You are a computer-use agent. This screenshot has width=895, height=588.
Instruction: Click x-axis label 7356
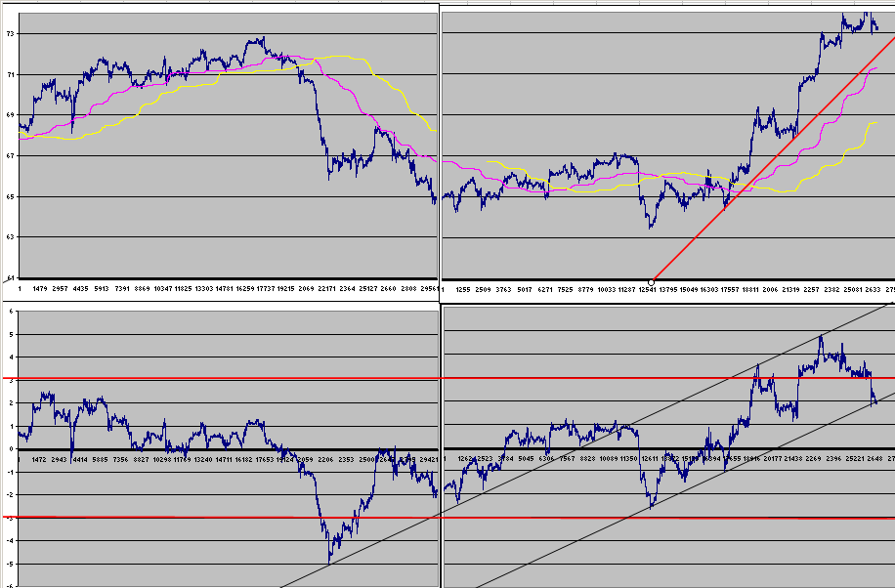click(120, 459)
